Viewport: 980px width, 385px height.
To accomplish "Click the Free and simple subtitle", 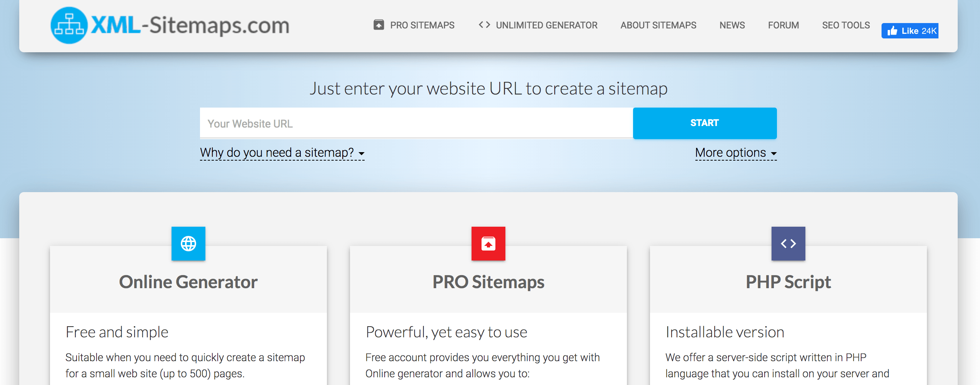I will click(x=117, y=332).
